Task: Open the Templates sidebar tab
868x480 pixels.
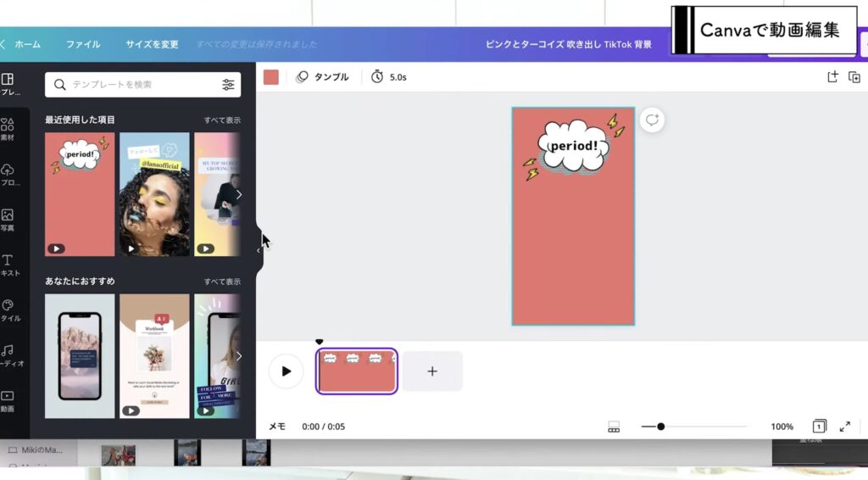Action: click(x=8, y=84)
